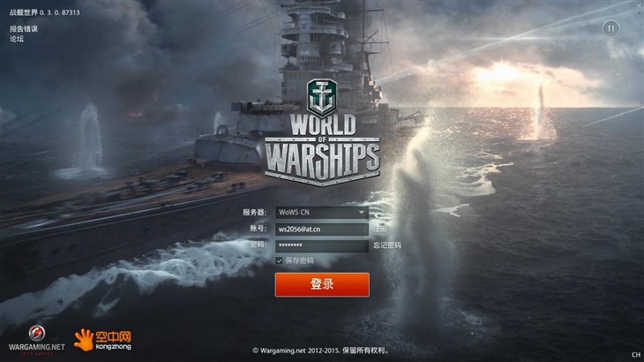Toggle the 保存密码 checkbox
644x362 pixels.
click(x=280, y=260)
